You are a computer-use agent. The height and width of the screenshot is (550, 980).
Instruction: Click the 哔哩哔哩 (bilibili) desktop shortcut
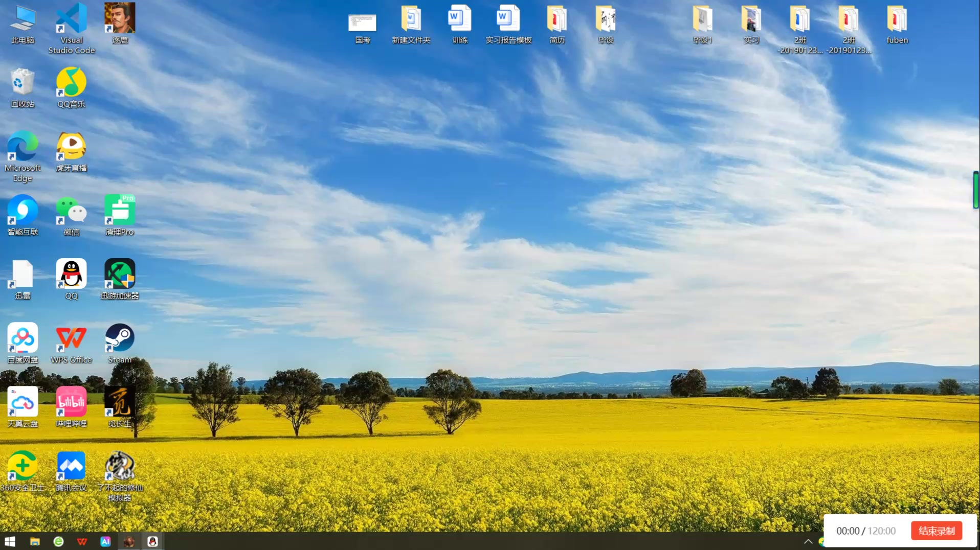71,402
